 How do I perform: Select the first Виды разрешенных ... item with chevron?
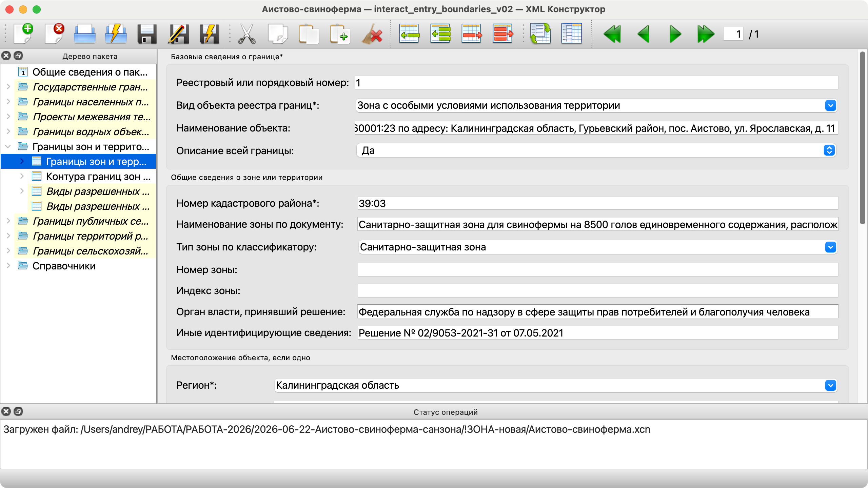(x=98, y=191)
